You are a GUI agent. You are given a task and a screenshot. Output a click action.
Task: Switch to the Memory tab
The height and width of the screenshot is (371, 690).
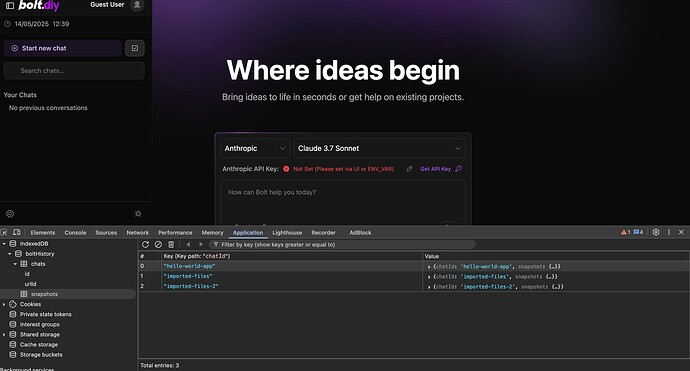point(213,232)
